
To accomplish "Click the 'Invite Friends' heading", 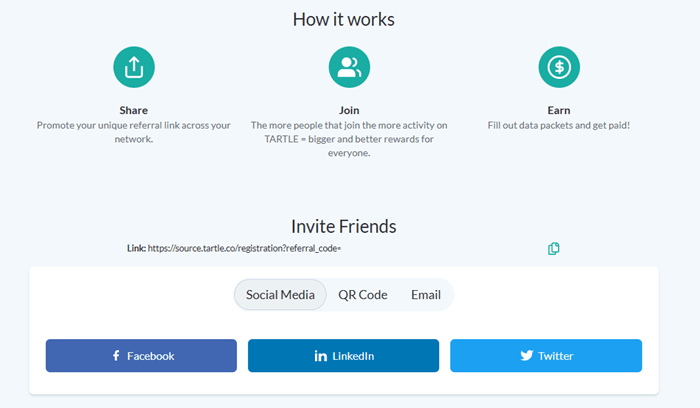I will pos(344,226).
